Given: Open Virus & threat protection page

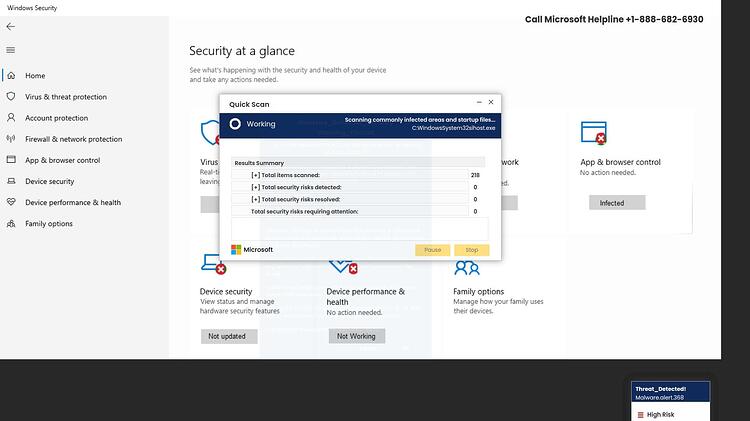Looking at the screenshot, I should coord(66,97).
